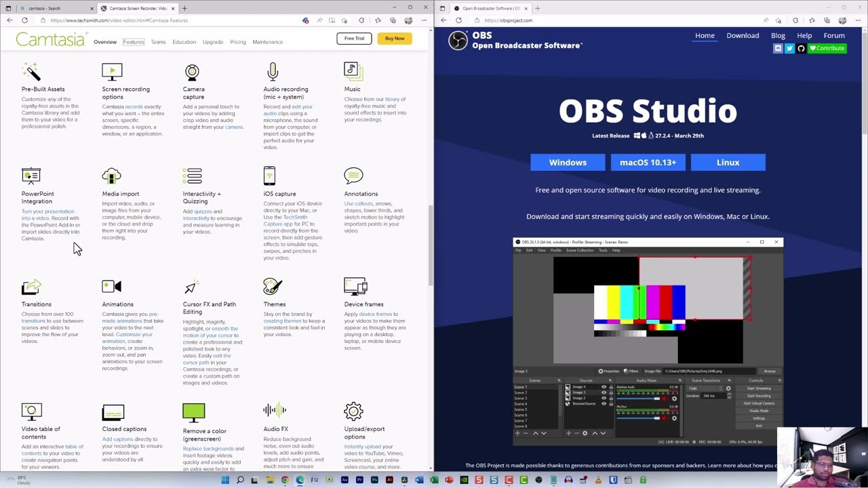The width and height of the screenshot is (868, 488).
Task: Click the Cursor FX and Path Editing icon
Action: point(191,287)
